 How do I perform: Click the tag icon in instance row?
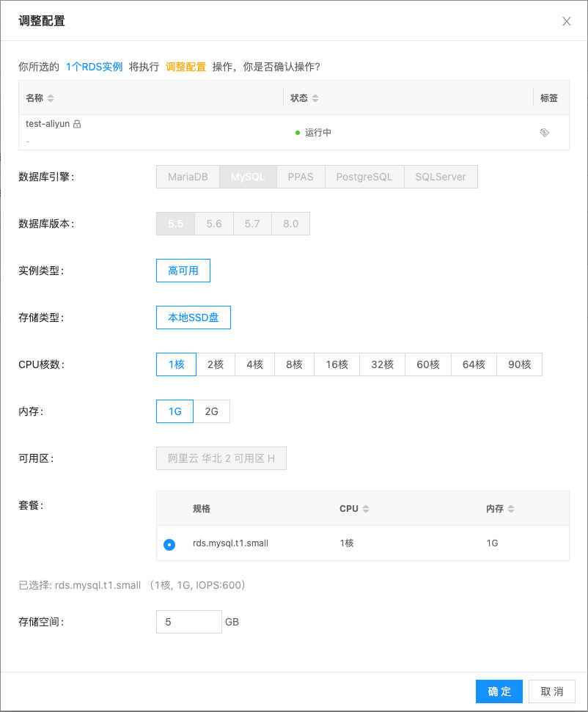544,133
